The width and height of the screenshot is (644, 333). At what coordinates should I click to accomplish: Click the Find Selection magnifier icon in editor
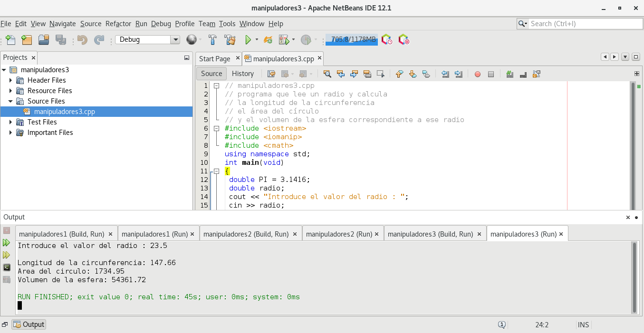pos(327,74)
